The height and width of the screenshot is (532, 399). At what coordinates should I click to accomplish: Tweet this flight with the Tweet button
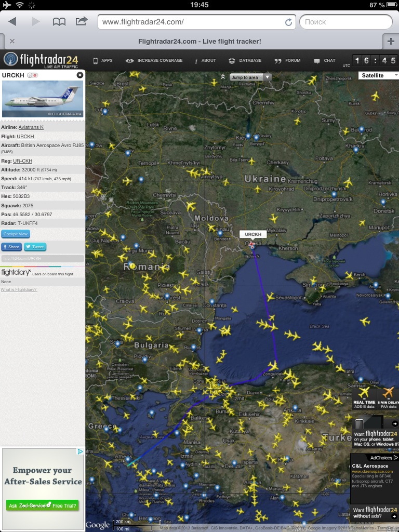coord(35,247)
